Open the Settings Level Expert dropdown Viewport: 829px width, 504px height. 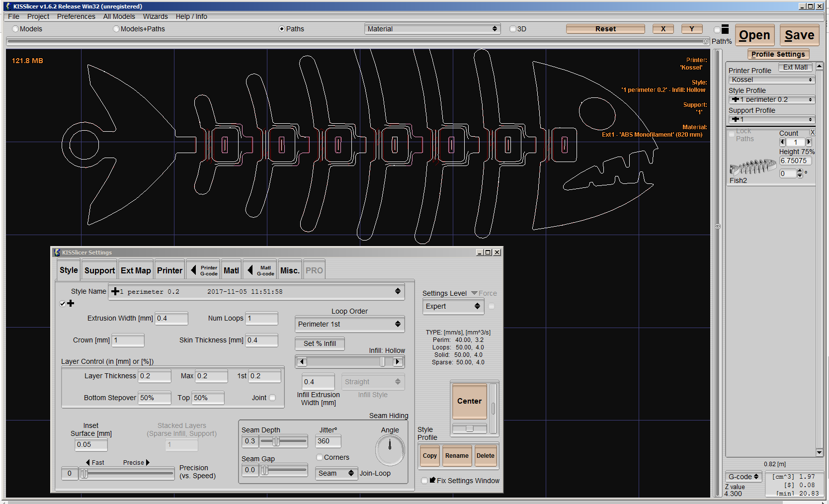pos(453,306)
